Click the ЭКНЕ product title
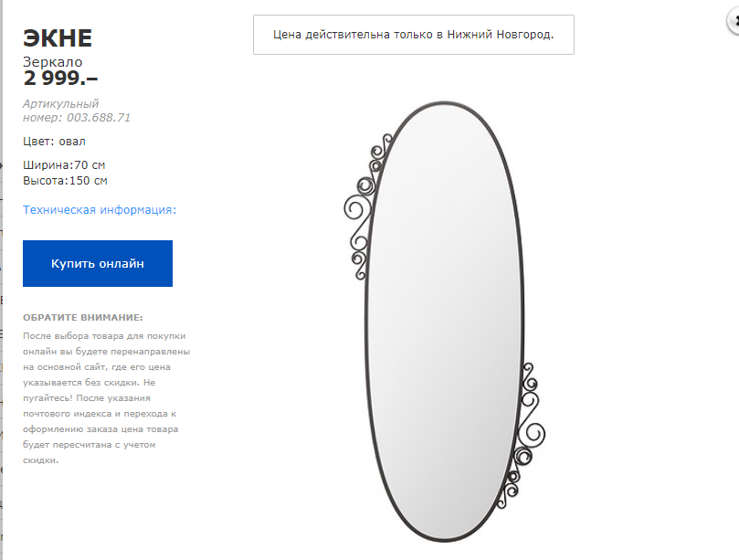Viewport: 739px width, 560px height. (x=58, y=38)
